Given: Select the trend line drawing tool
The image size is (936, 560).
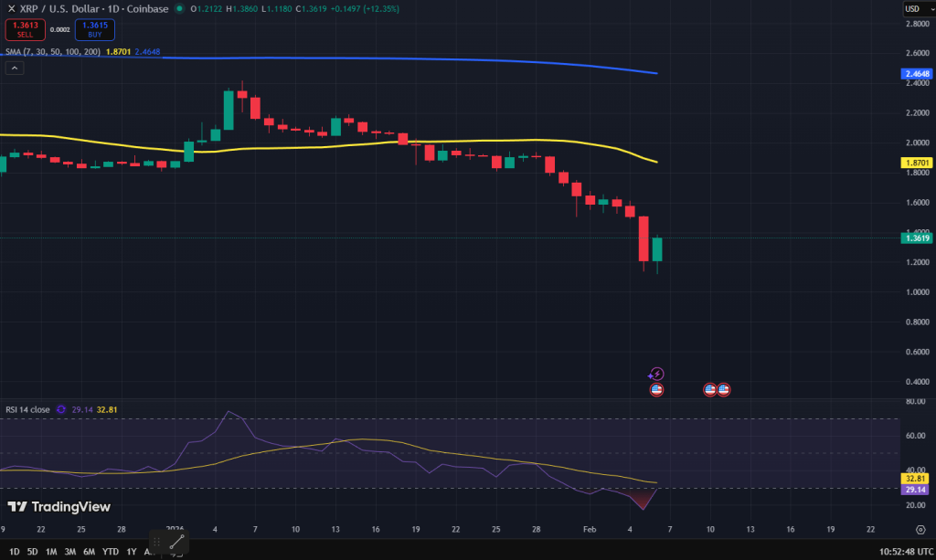Looking at the screenshot, I should [x=177, y=542].
